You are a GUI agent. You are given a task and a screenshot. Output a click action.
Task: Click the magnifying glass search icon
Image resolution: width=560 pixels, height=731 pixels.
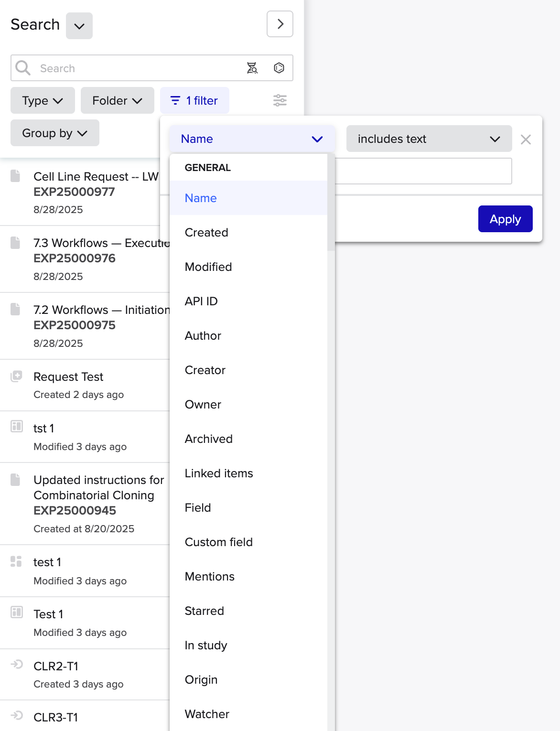tap(22, 68)
